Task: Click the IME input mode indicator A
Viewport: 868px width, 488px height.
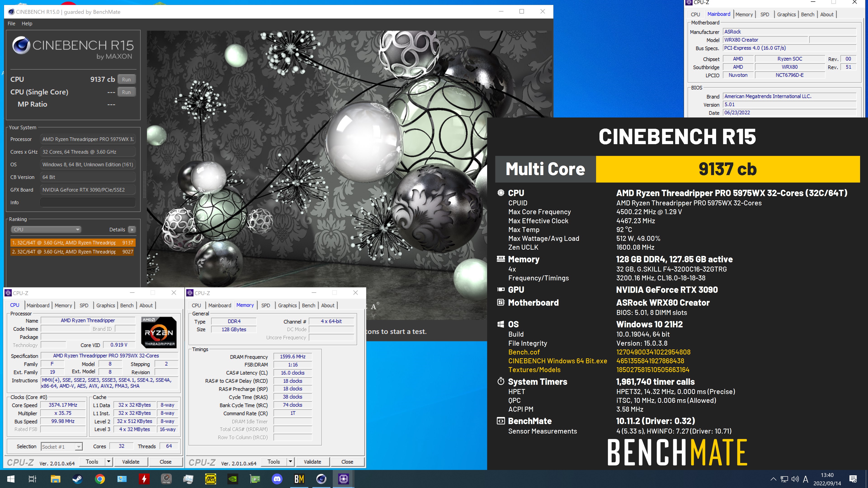Action: tap(806, 479)
